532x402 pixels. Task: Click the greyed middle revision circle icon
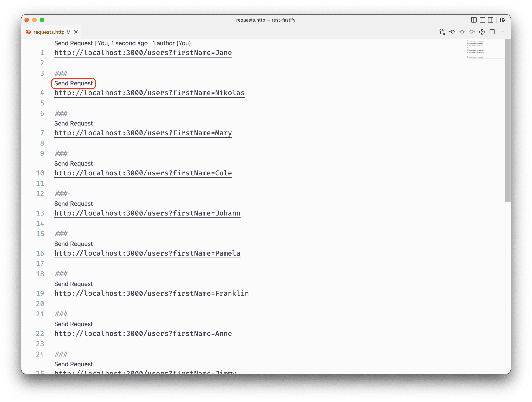pyautogui.click(x=462, y=32)
